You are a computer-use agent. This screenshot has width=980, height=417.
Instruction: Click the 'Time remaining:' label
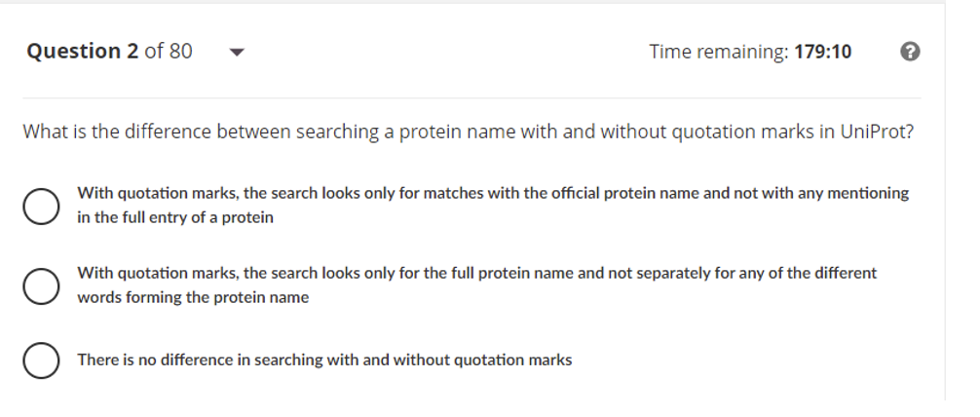point(719,52)
